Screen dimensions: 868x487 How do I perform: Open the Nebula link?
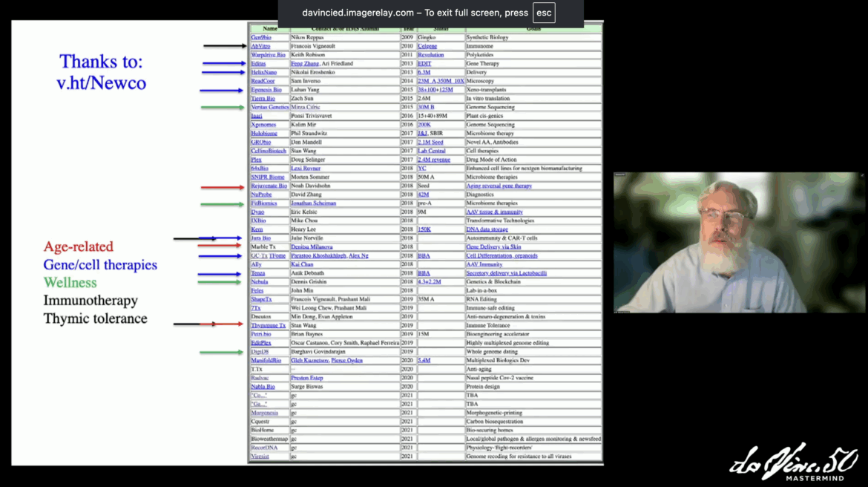(260, 282)
